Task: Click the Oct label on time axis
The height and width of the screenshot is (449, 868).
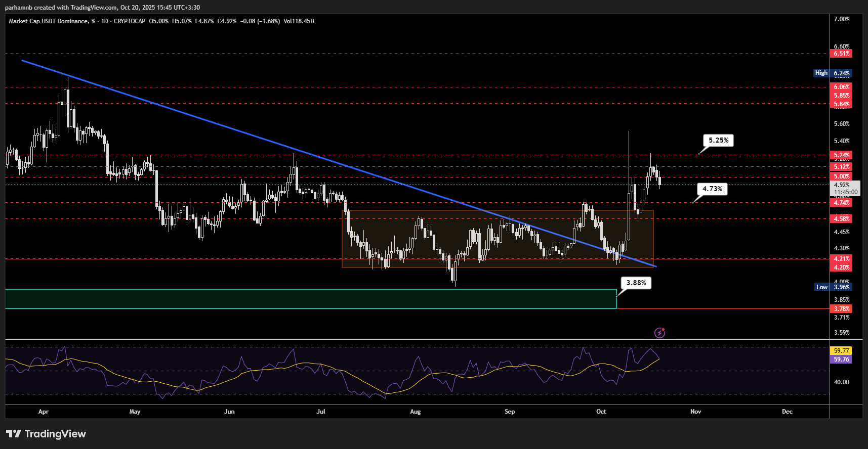Action: coord(601,412)
